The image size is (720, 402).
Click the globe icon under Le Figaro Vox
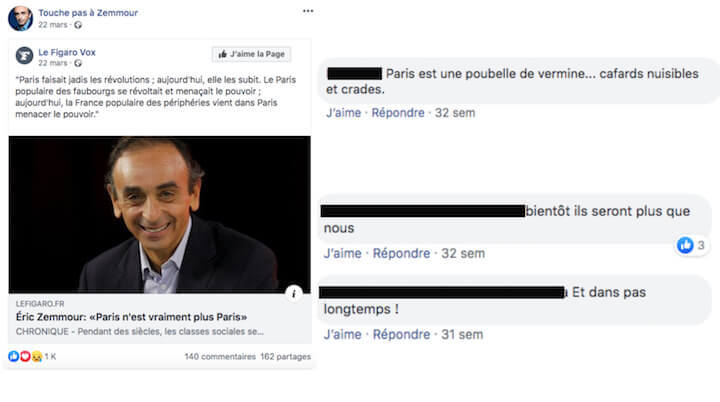(76, 63)
